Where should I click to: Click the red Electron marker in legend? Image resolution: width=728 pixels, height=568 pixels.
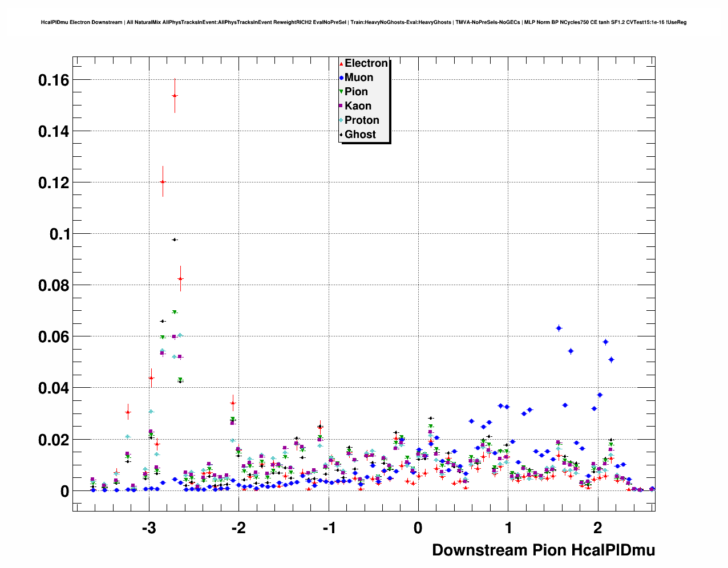pyautogui.click(x=341, y=63)
